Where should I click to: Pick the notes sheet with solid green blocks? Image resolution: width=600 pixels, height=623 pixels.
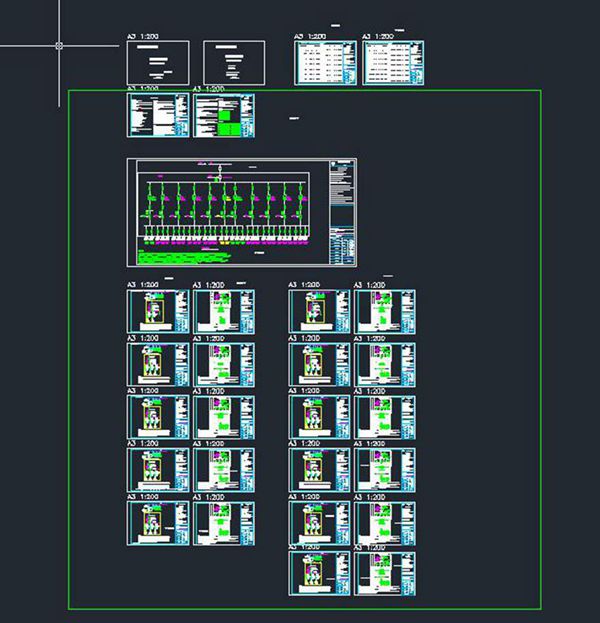[x=224, y=116]
